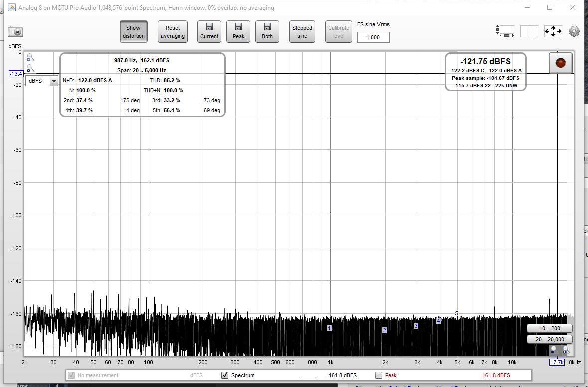Save the Current trace
Image resolution: width=588 pixels, height=387 pixels.
[209, 32]
